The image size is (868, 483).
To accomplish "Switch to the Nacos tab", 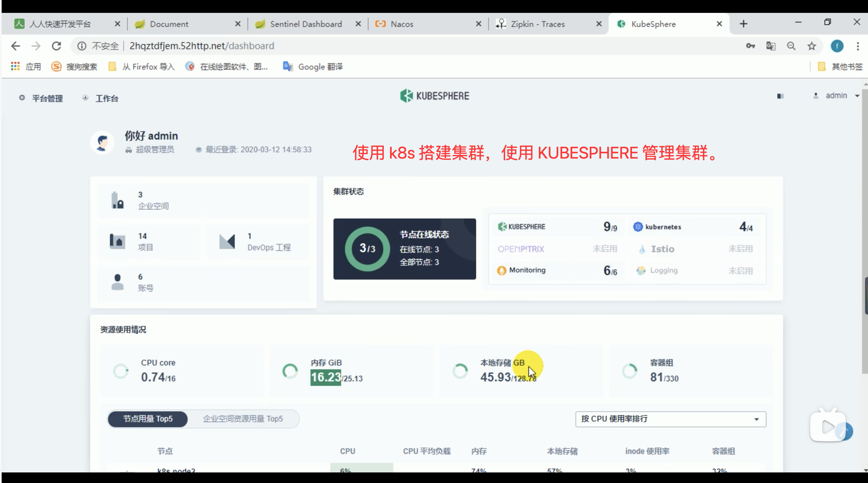I will 402,24.
